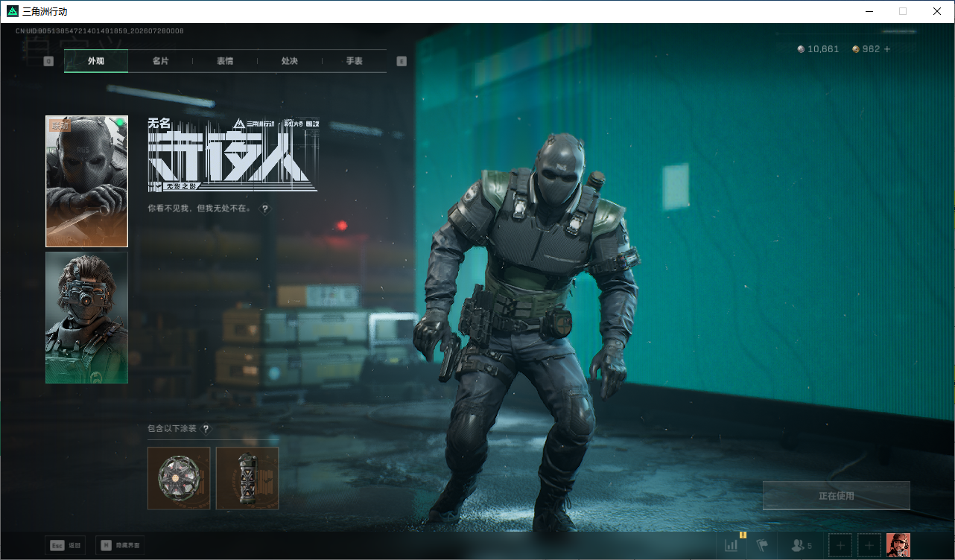Click the 无名 operator name text
Screen dimensions: 955x560
(159, 124)
